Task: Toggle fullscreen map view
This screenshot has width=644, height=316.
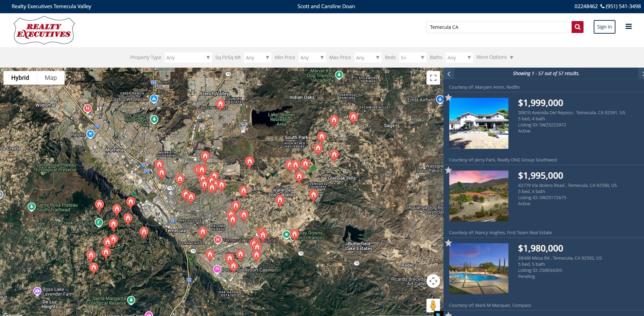Action: coord(433,78)
